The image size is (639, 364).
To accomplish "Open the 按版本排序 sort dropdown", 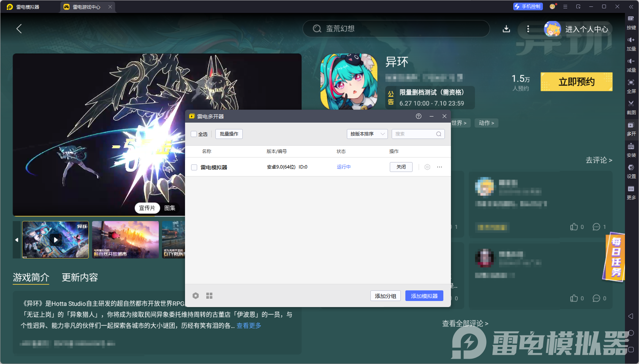I will (367, 134).
